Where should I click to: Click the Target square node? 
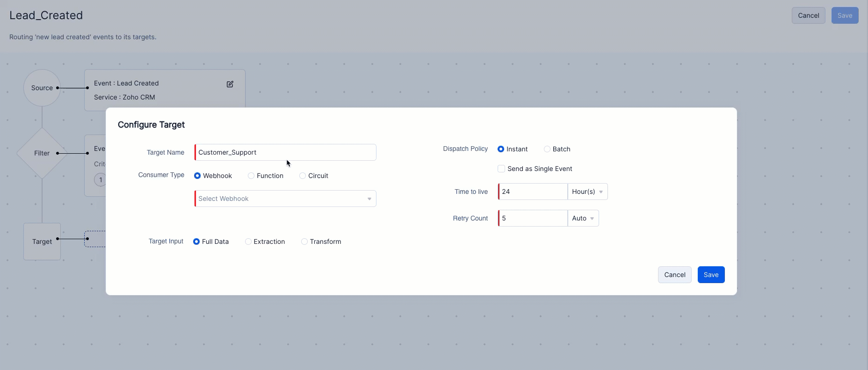(x=42, y=242)
